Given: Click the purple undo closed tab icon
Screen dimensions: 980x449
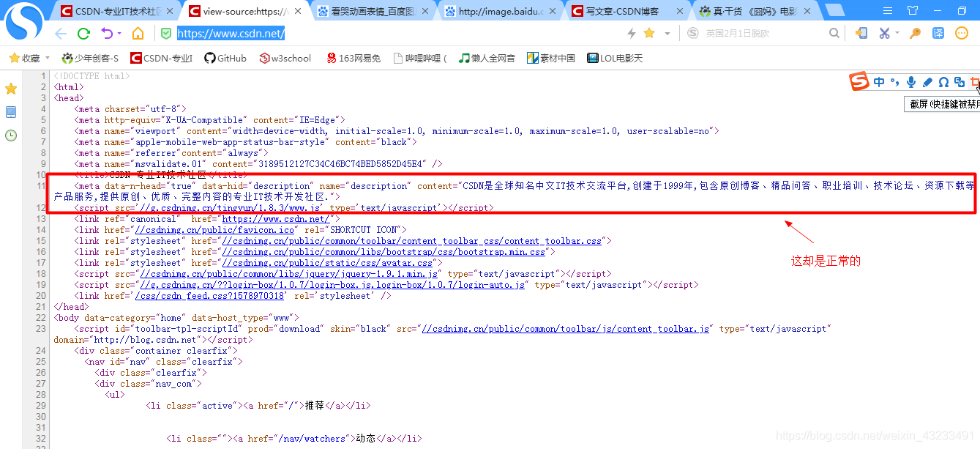Looking at the screenshot, I should tap(106, 34).
